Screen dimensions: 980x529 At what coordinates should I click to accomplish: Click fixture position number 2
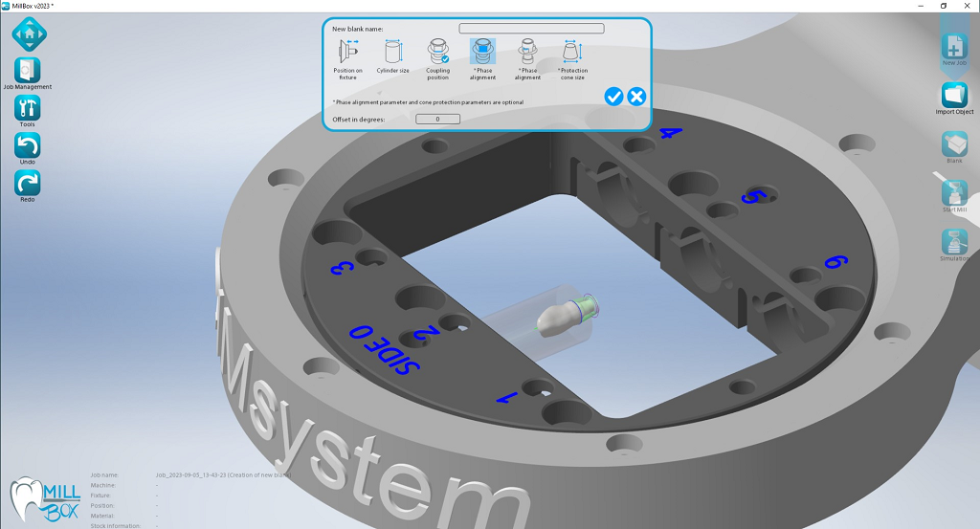pos(425,334)
